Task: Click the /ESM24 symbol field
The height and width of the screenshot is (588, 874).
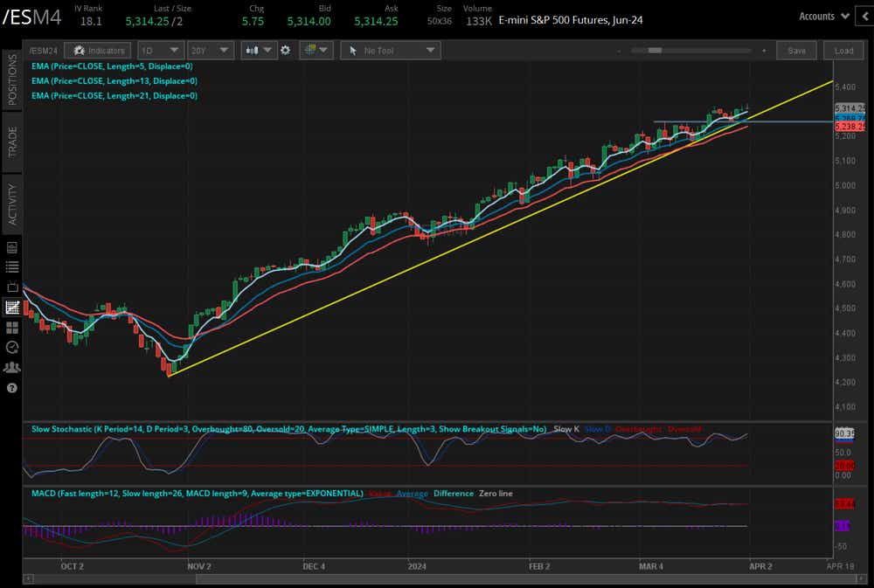Action: (x=45, y=51)
